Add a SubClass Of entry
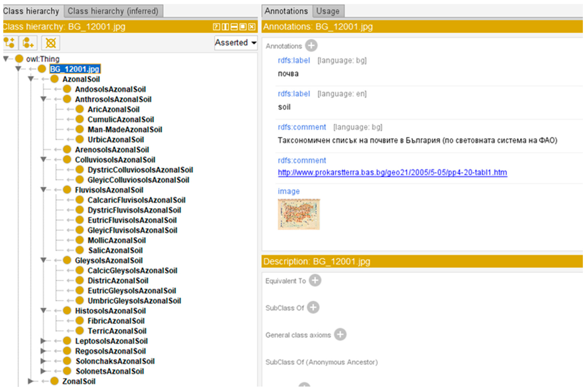The height and width of the screenshot is (392, 588). click(313, 307)
